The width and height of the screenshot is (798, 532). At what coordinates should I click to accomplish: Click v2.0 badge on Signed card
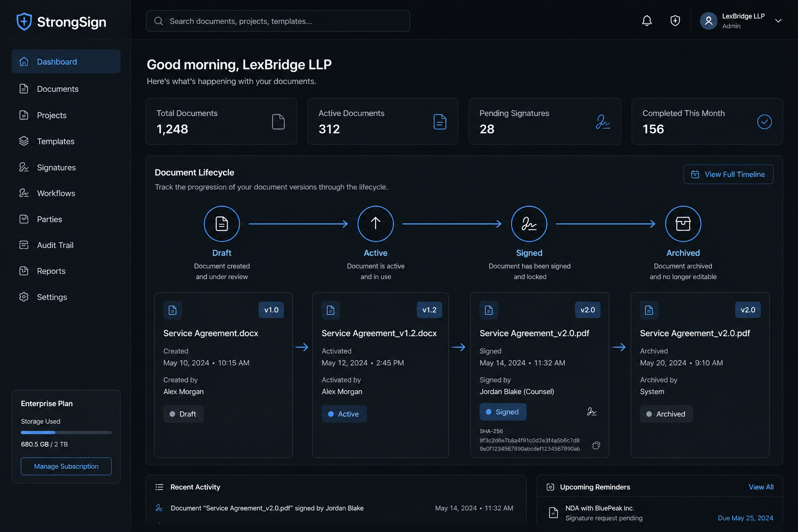[x=588, y=310]
